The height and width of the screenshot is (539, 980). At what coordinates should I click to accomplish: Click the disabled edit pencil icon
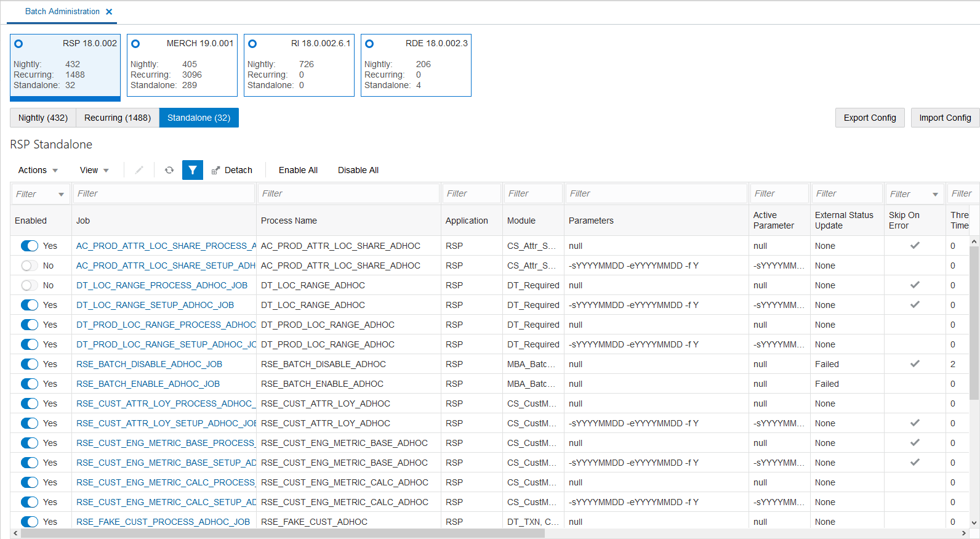point(139,170)
